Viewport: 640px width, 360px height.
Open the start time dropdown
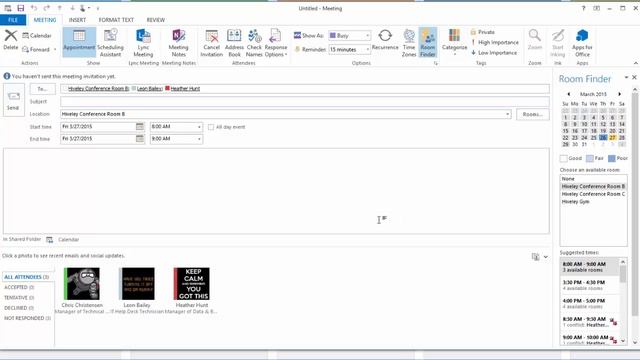coord(199,127)
